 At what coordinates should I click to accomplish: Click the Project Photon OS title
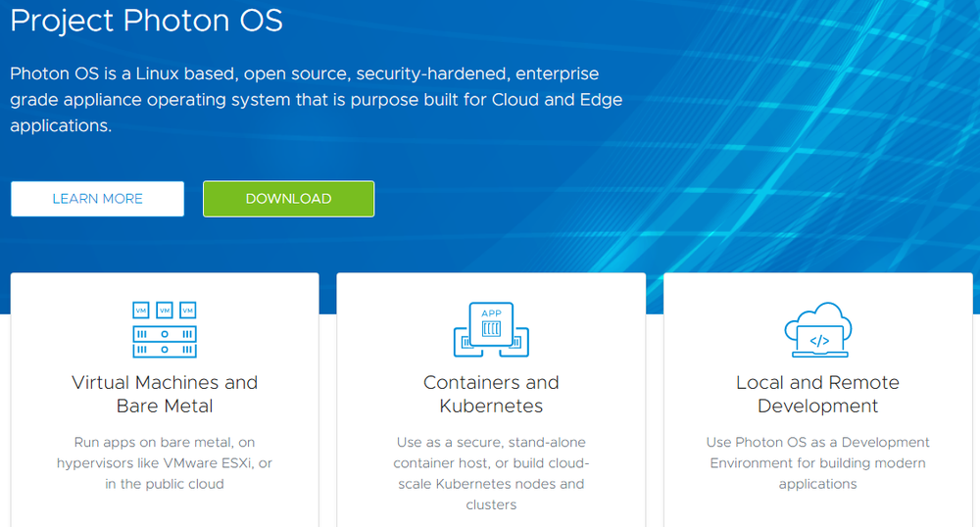coord(147,20)
